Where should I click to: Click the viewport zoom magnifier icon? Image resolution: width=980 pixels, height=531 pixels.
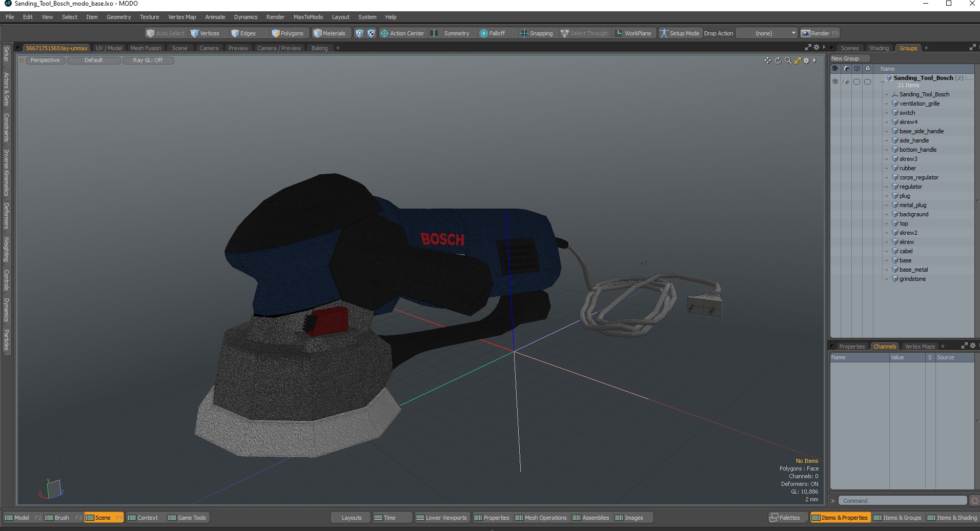pyautogui.click(x=788, y=60)
